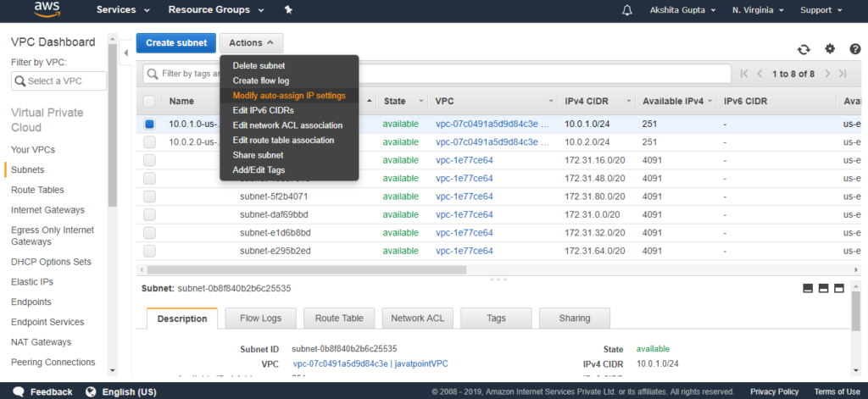Open Internet Gateways in the sidebar
Image resolution: width=868 pixels, height=399 pixels.
[x=47, y=210]
